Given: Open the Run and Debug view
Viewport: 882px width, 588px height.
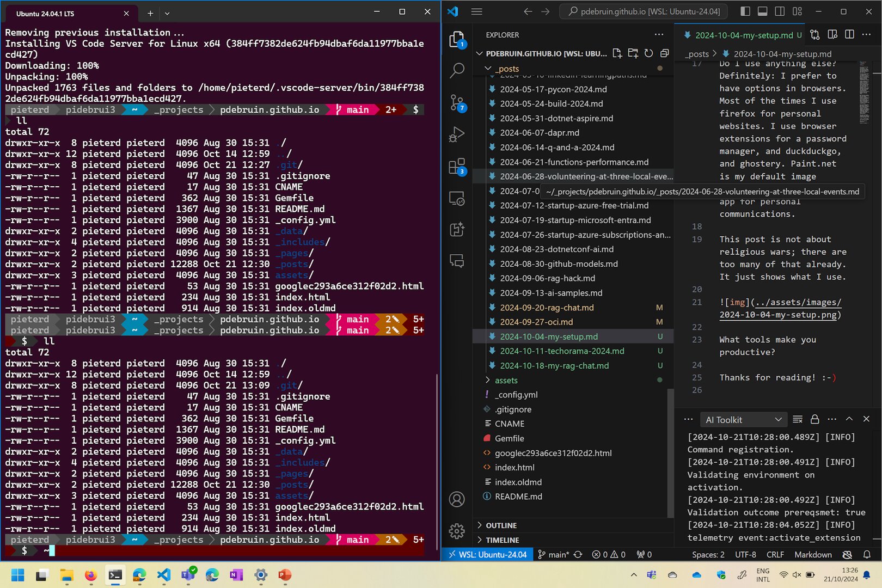Looking at the screenshot, I should 457,133.
